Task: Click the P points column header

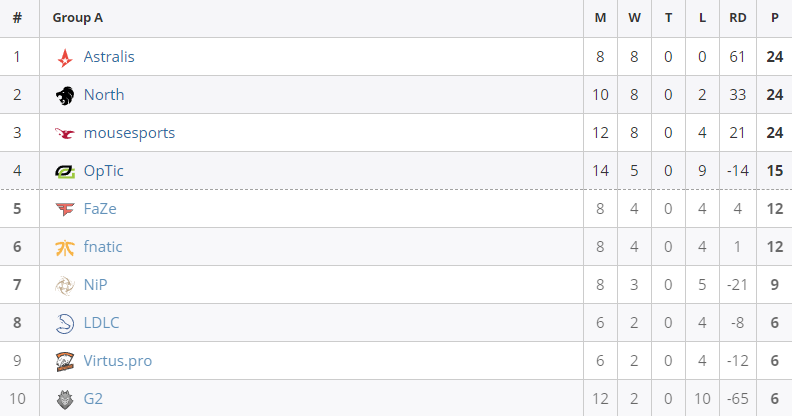Action: point(774,18)
